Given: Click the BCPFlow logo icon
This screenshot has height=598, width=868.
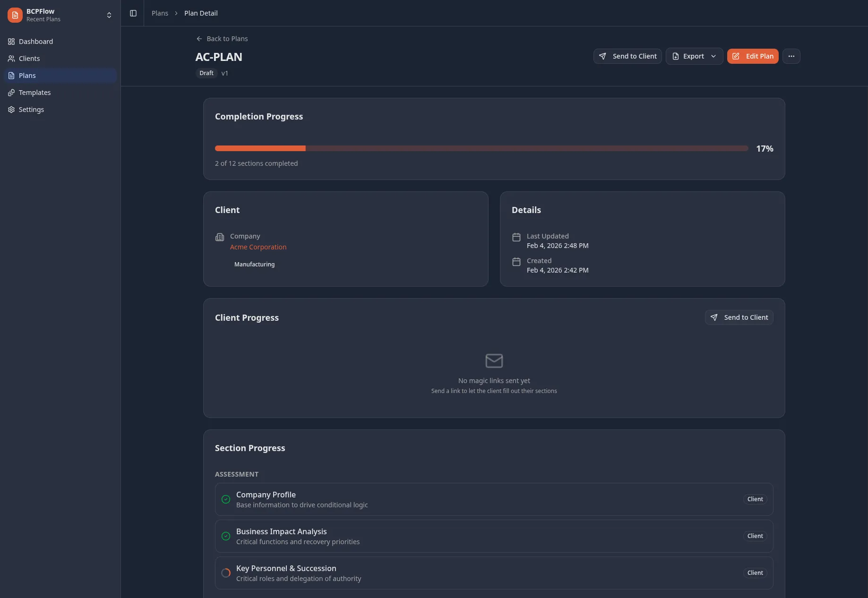Looking at the screenshot, I should click(x=15, y=15).
